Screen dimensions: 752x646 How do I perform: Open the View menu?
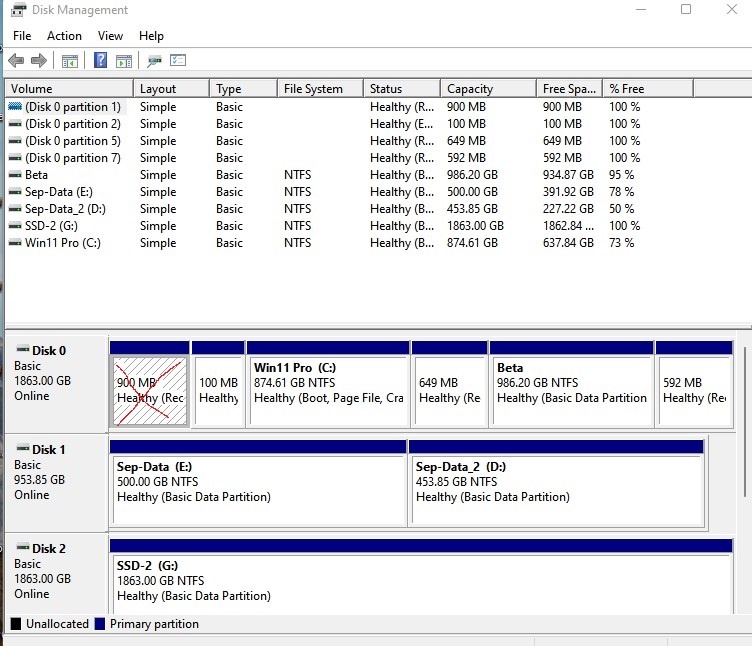click(110, 36)
